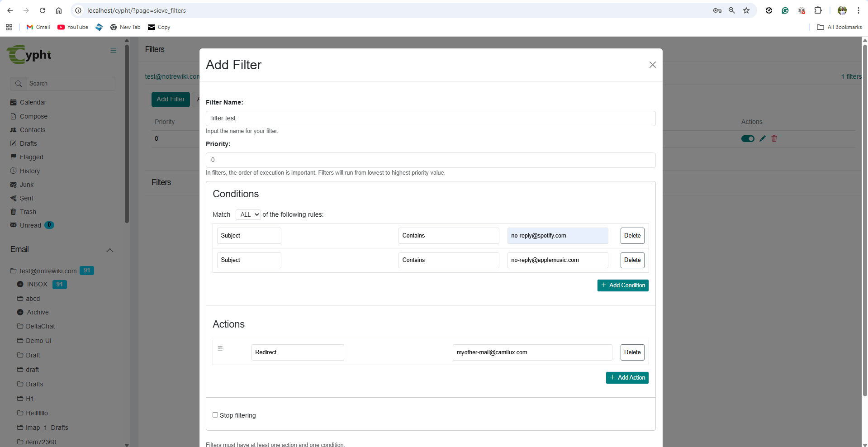
Task: Open the Subject condition field dropdown
Action: pos(249,235)
